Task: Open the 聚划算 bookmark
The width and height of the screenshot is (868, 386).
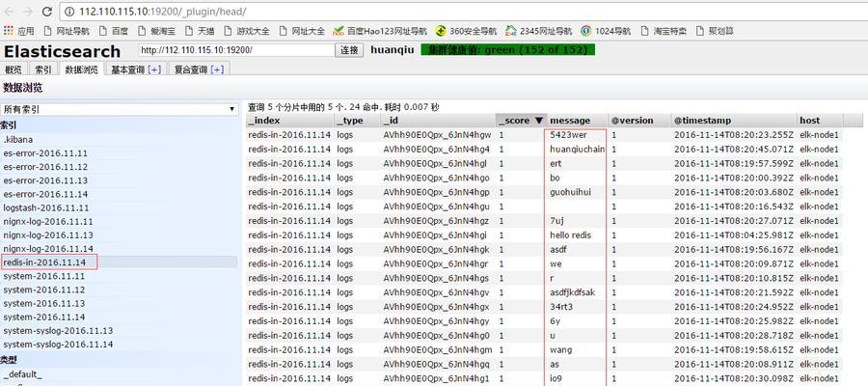Action: coord(716,31)
